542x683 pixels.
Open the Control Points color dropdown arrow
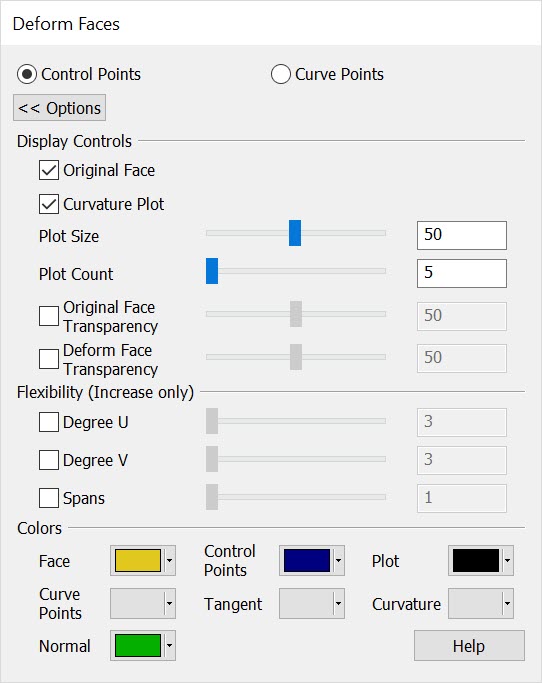pos(339,560)
